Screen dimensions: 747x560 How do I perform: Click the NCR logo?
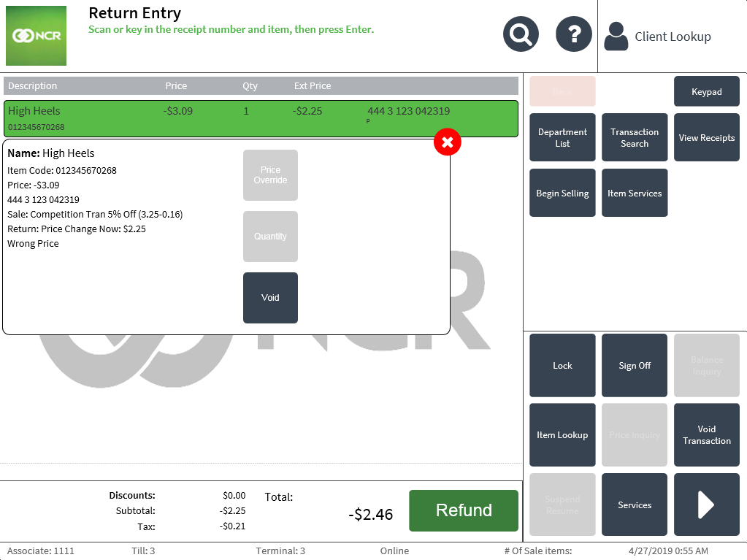coord(35,35)
